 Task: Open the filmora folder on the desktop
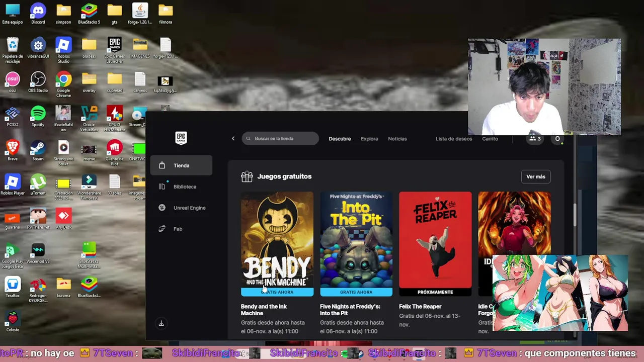pyautogui.click(x=166, y=14)
